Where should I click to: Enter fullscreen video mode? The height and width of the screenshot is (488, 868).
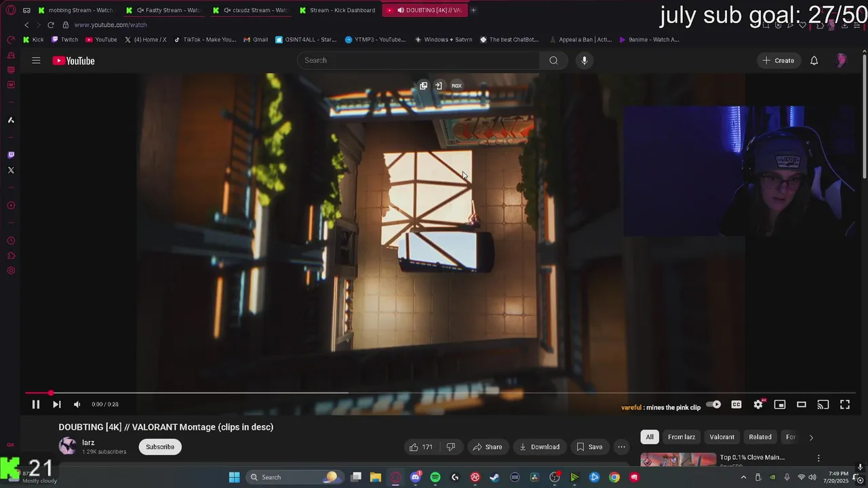(845, 405)
